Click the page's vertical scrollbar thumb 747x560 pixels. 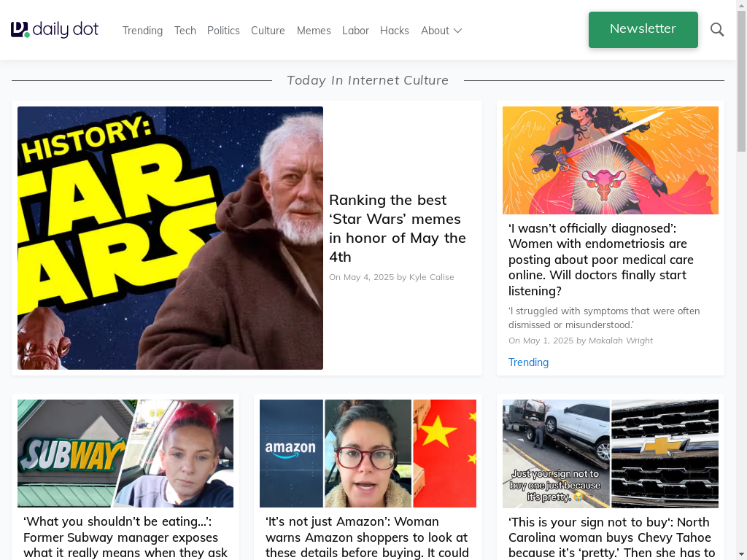741,81
